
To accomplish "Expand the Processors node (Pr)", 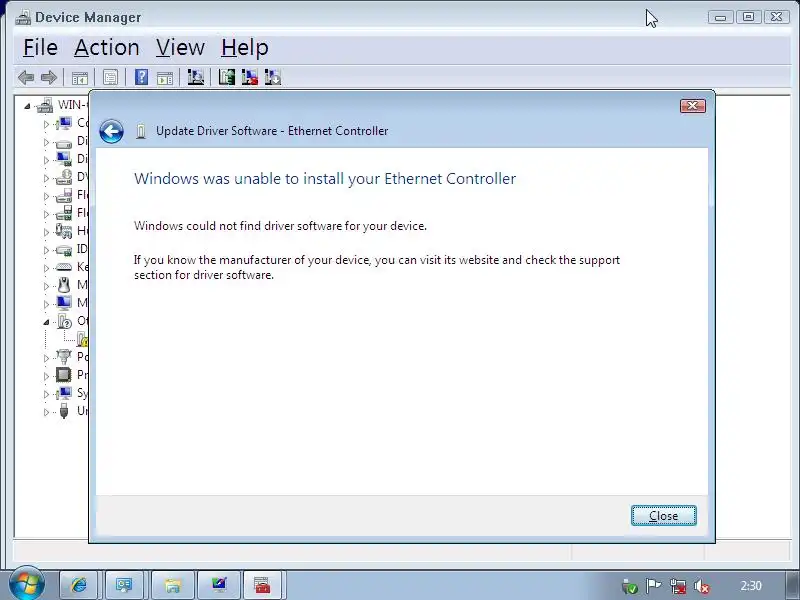I will coord(46,376).
